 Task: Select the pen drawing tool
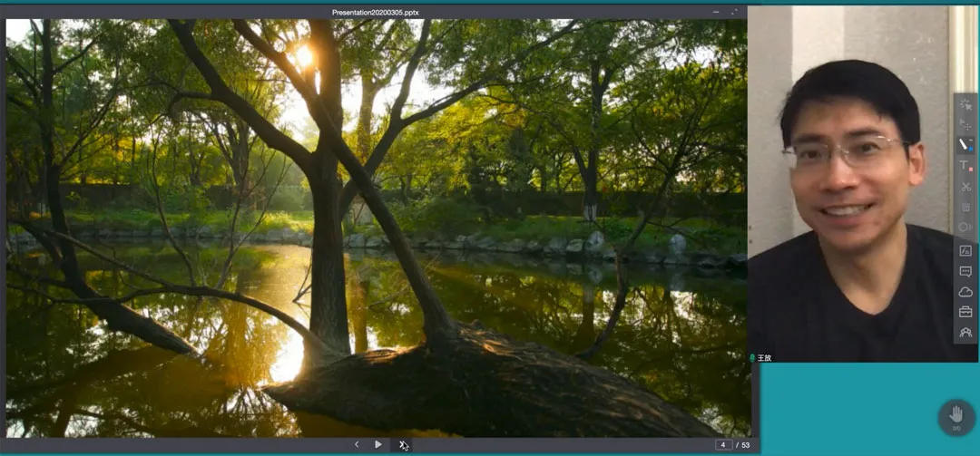pos(965,145)
